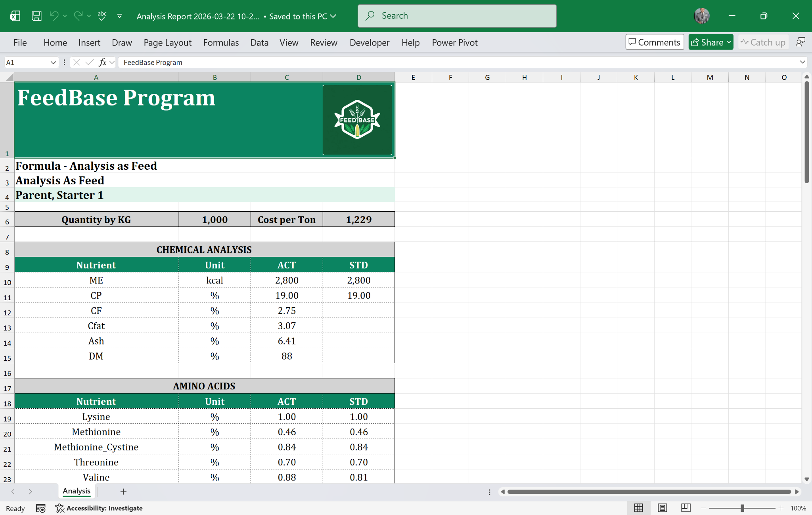
Task: Confirm entry with the formula bar checkmark
Action: 89,62
